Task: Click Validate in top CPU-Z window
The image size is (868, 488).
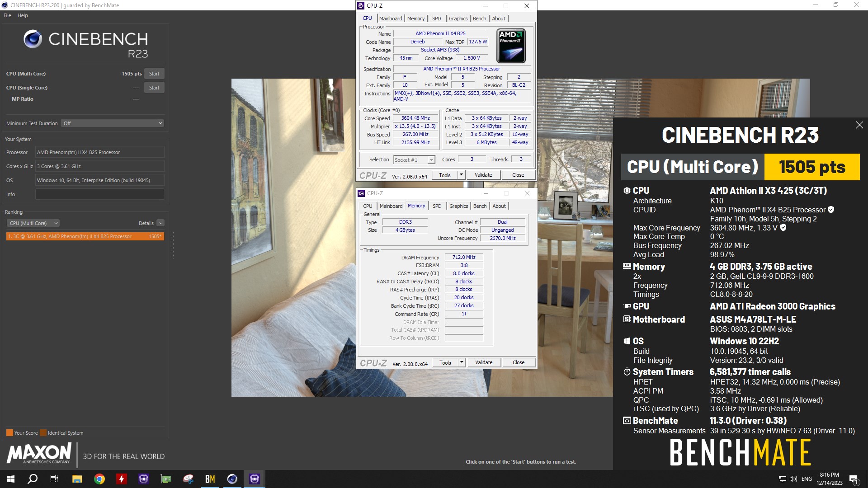Action: (x=483, y=175)
